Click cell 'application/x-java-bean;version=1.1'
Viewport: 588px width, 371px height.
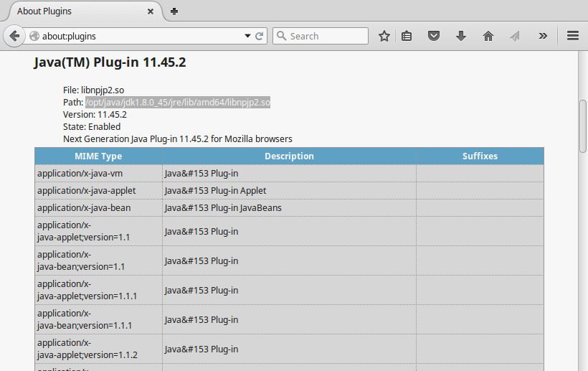point(98,260)
